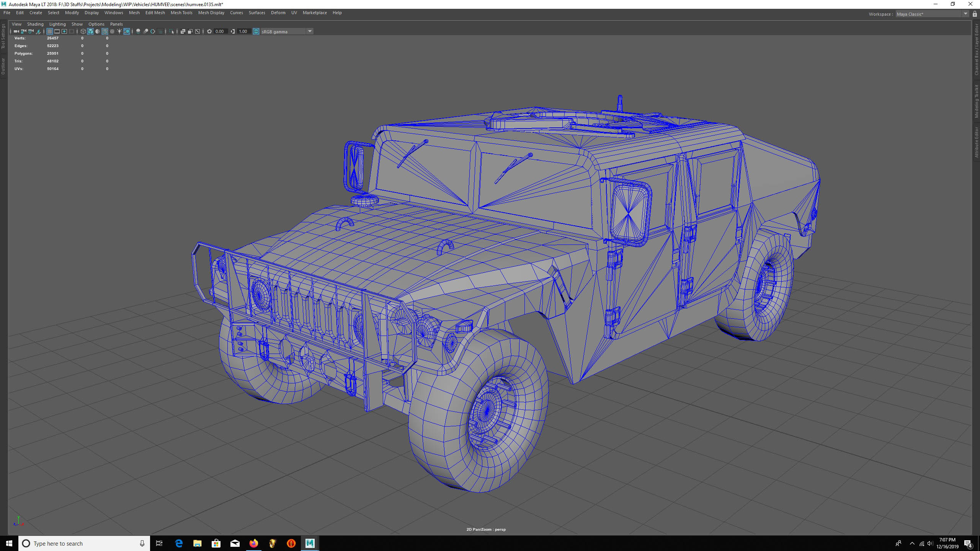This screenshot has width=980, height=551.
Task: Click the Exposure reset icon
Action: 209,31
